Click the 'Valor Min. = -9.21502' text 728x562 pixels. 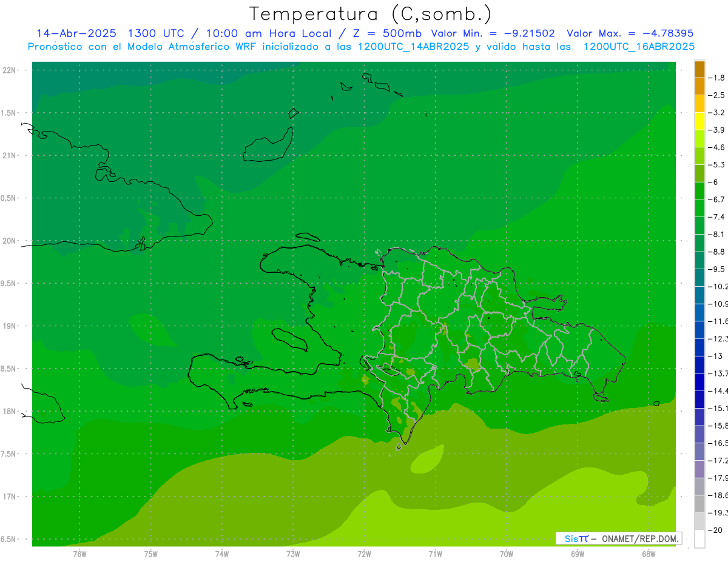(493, 33)
